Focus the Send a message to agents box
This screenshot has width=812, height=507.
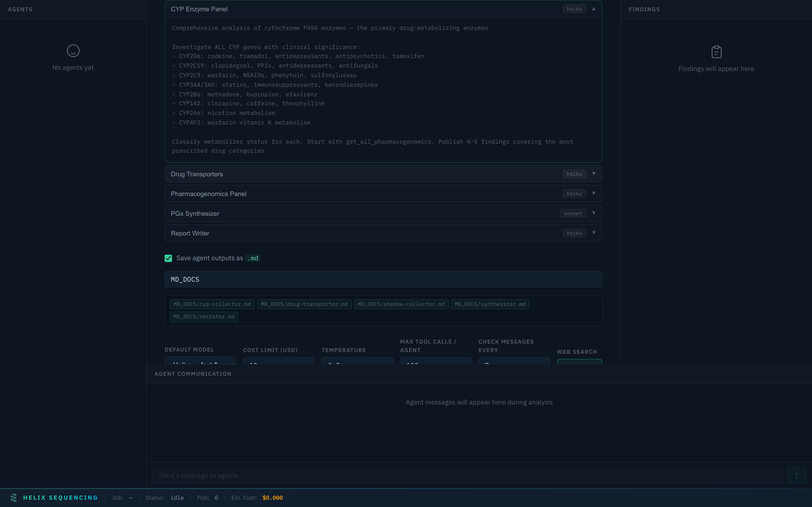coord(467,475)
